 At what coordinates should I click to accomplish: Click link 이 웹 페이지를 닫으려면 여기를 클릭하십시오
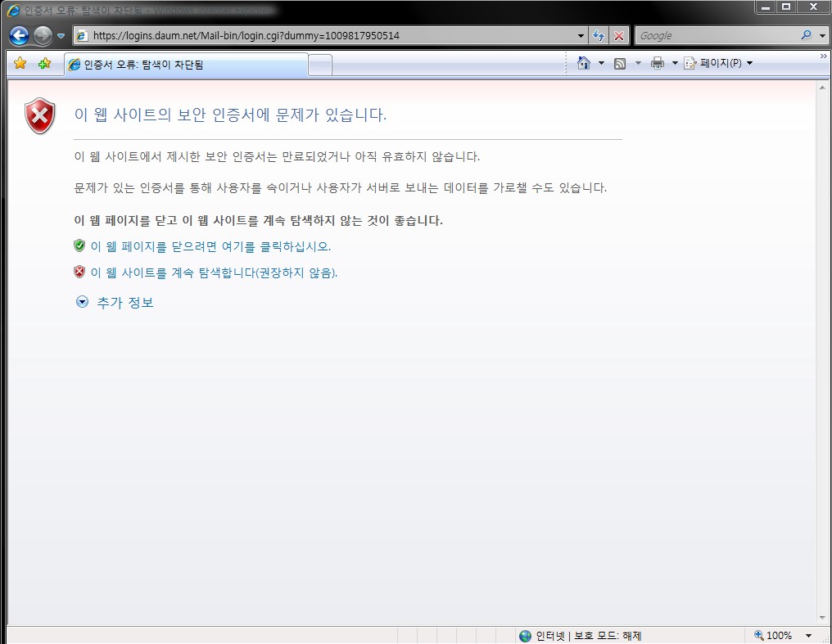point(210,246)
